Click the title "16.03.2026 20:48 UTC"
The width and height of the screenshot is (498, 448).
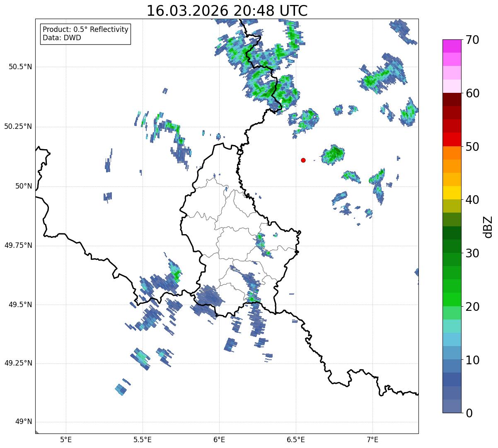[x=227, y=11]
